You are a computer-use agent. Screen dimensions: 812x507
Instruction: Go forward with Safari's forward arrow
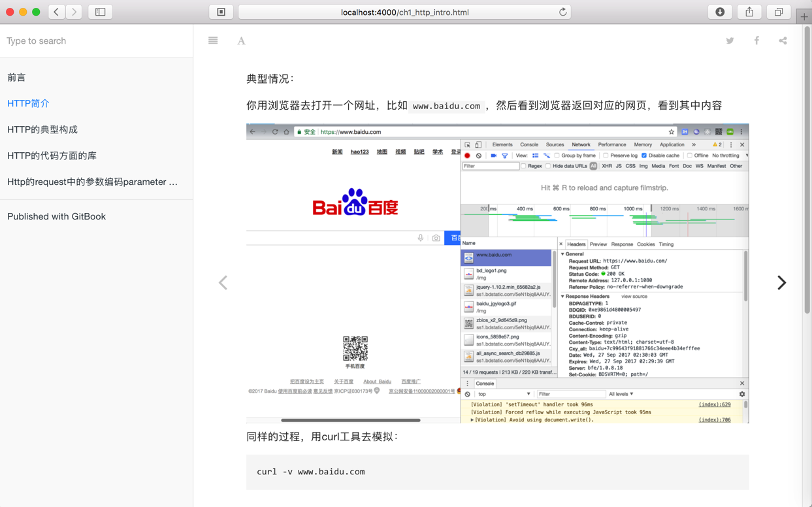[74, 12]
